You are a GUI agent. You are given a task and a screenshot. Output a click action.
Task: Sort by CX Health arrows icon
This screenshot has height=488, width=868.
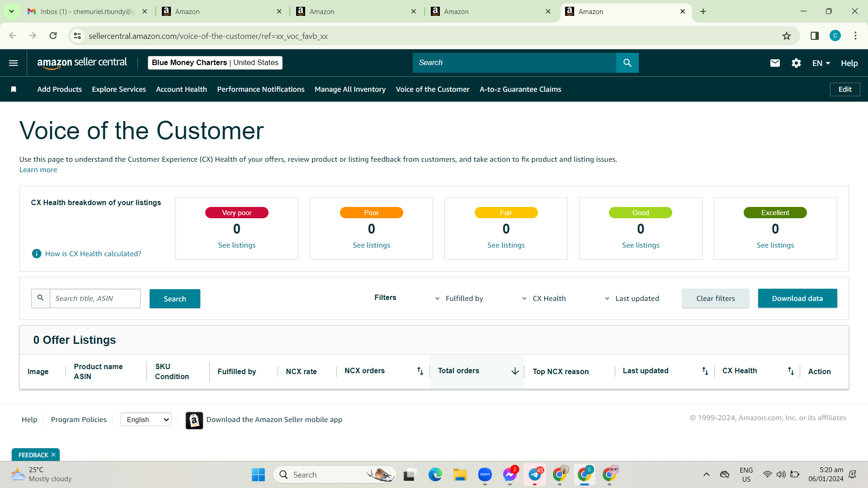791,371
